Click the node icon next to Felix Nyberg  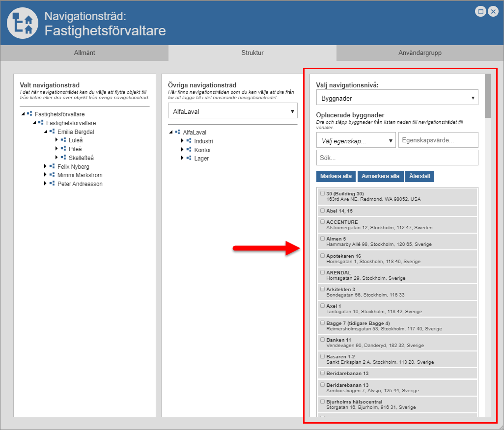click(x=52, y=166)
